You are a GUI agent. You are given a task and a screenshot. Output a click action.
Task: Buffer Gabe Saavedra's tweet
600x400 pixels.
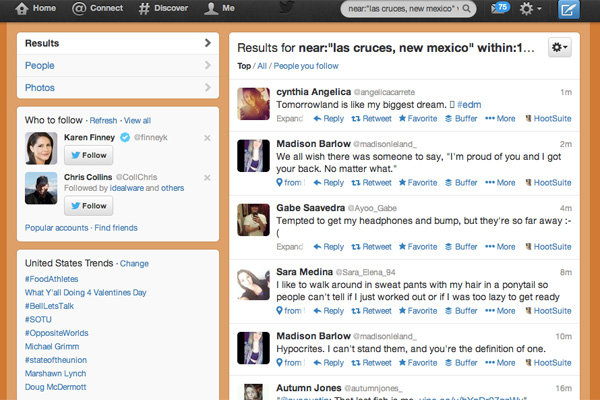click(x=461, y=247)
